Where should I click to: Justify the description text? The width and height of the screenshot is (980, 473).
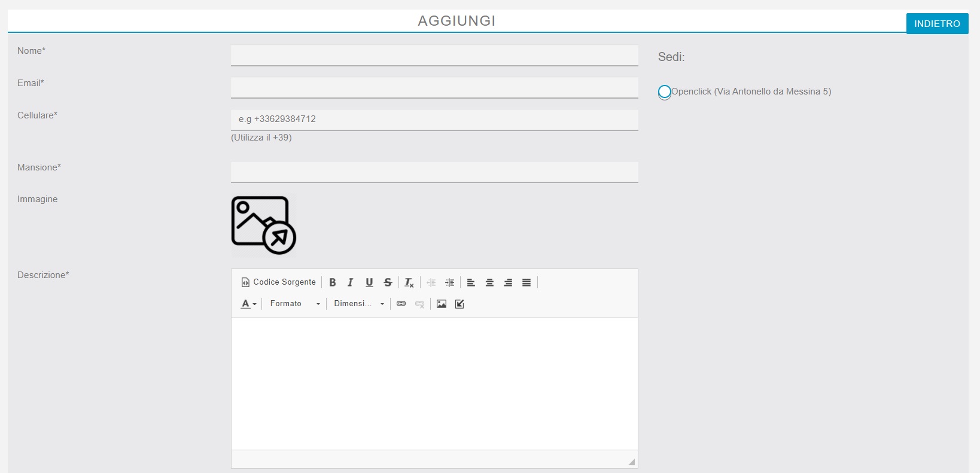pyautogui.click(x=526, y=282)
